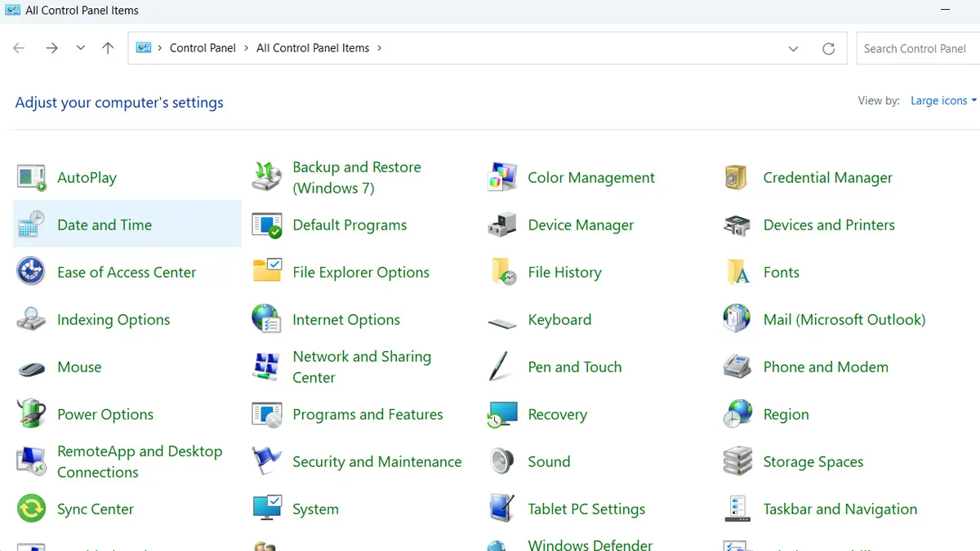
Task: Click inside the Search Control Panel field
Action: click(915, 48)
